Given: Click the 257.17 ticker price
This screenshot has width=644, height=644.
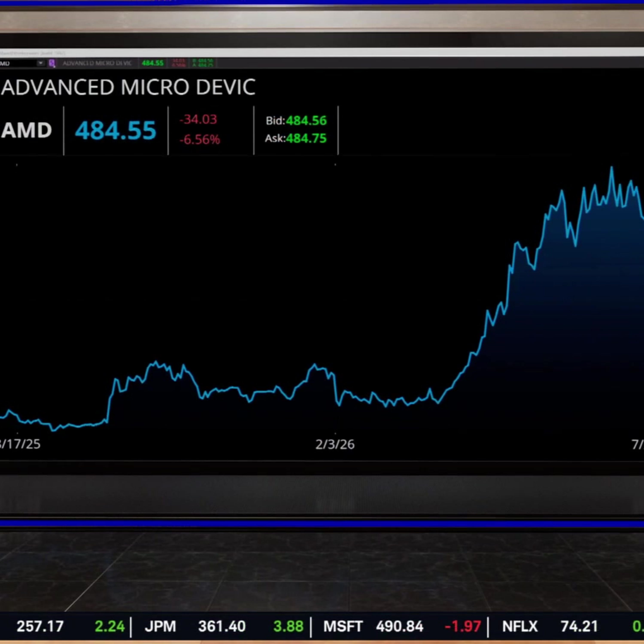Looking at the screenshot, I should [40, 626].
